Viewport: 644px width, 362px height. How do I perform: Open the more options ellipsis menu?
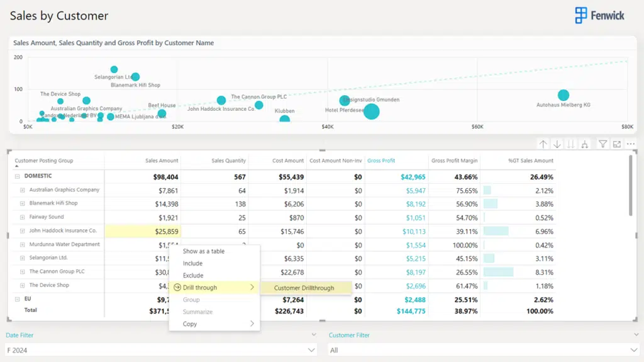tap(631, 144)
